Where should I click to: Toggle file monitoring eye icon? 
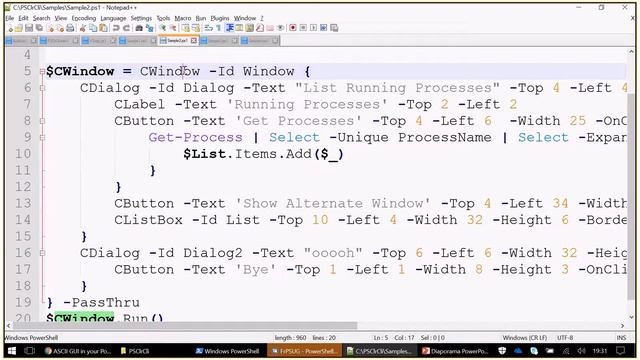280,28
